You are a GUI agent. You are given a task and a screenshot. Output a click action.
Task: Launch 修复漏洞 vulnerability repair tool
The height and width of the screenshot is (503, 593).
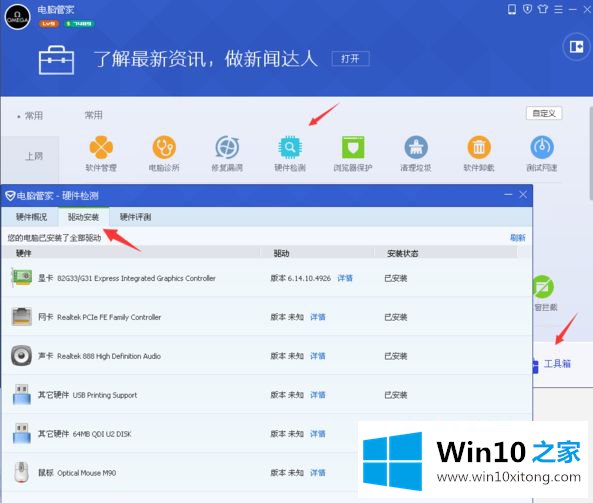pos(227,147)
